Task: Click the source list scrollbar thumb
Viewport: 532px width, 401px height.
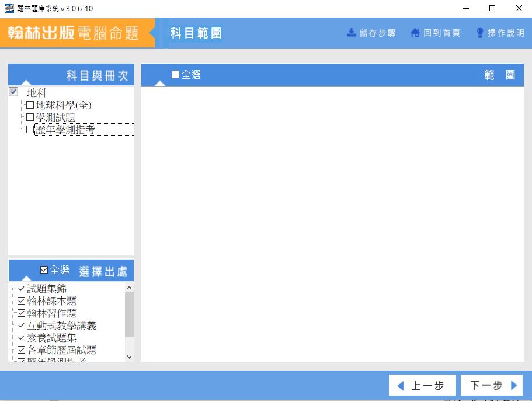Action: coord(129,314)
